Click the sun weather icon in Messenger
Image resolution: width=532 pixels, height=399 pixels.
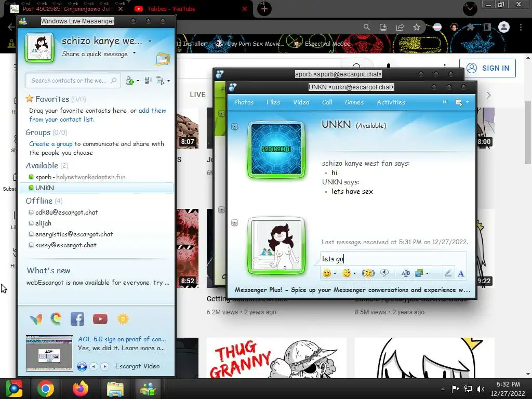click(x=123, y=319)
